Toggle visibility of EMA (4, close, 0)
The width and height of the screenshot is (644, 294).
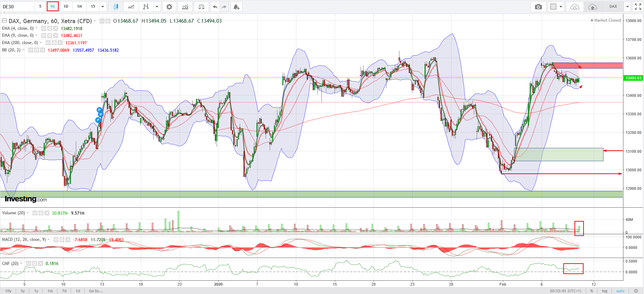[x=44, y=28]
